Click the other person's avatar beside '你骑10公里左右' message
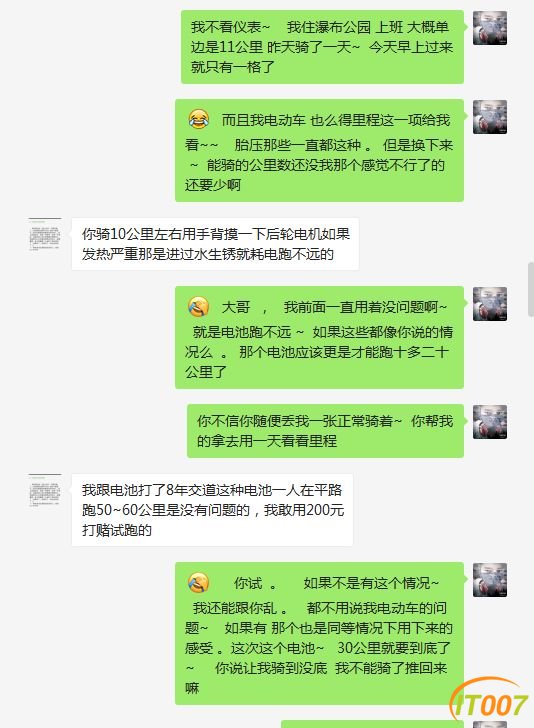Image resolution: width=534 pixels, height=728 pixels. [45, 234]
